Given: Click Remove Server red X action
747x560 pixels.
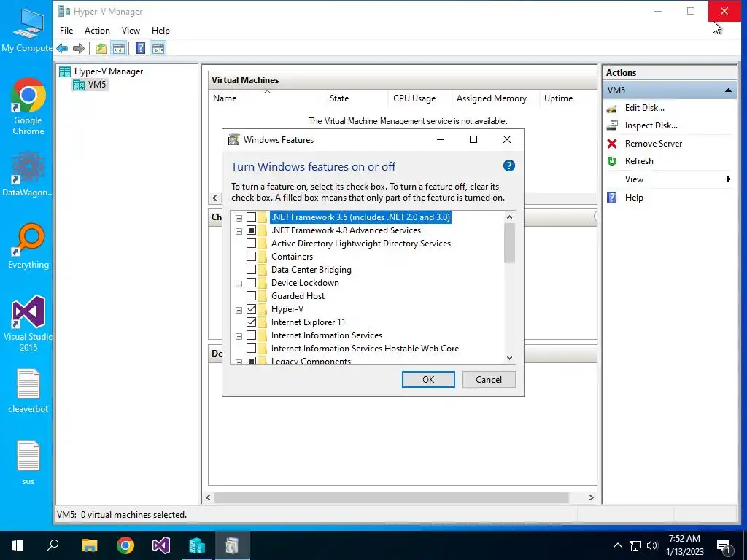Looking at the screenshot, I should (653, 144).
